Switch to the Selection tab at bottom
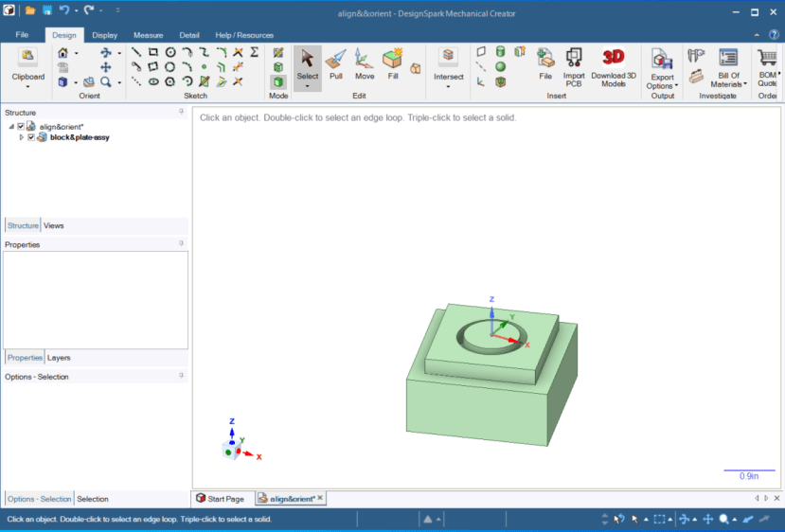The width and height of the screenshot is (785, 532). coord(93,499)
